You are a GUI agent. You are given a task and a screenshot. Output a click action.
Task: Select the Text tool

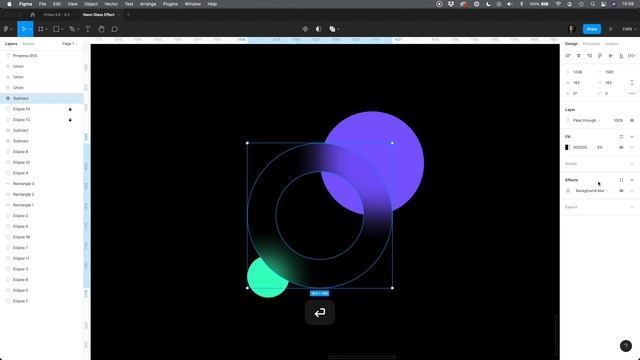coord(88,29)
